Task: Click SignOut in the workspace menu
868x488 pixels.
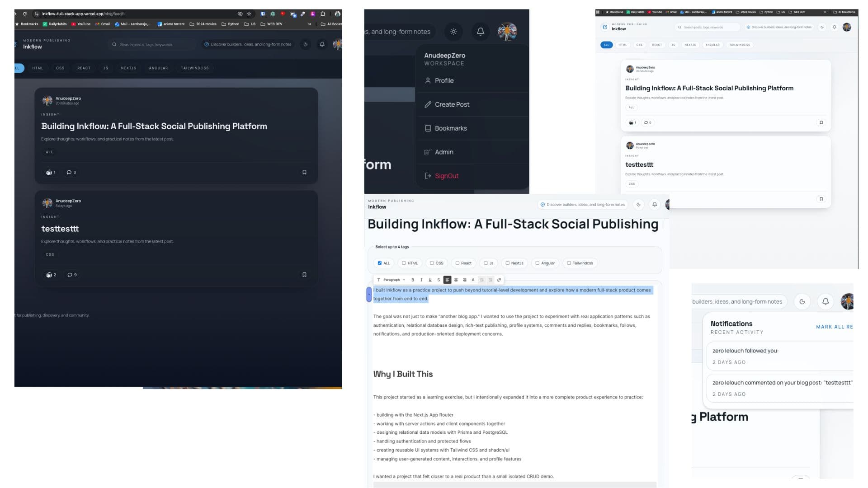Action: click(446, 176)
